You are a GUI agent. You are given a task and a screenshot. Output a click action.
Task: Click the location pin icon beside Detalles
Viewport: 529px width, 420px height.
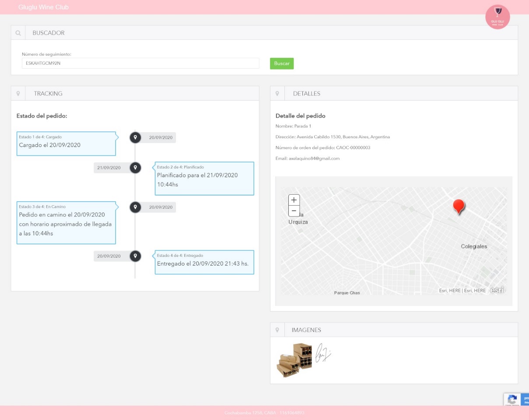tap(277, 93)
